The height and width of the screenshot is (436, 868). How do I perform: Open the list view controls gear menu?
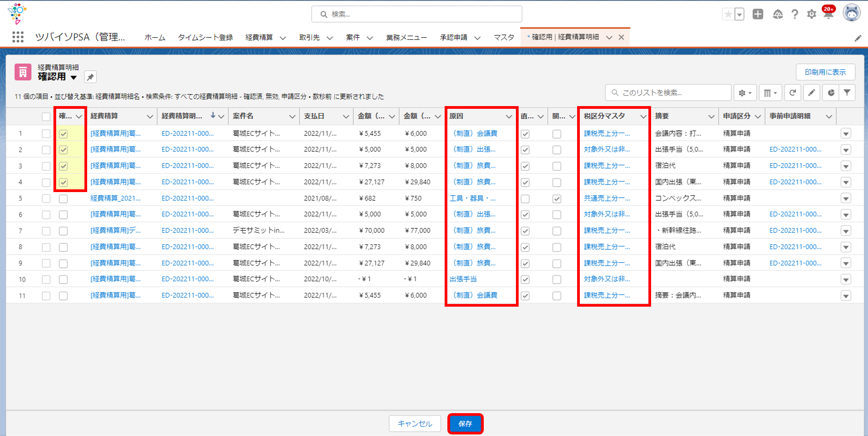tap(745, 93)
